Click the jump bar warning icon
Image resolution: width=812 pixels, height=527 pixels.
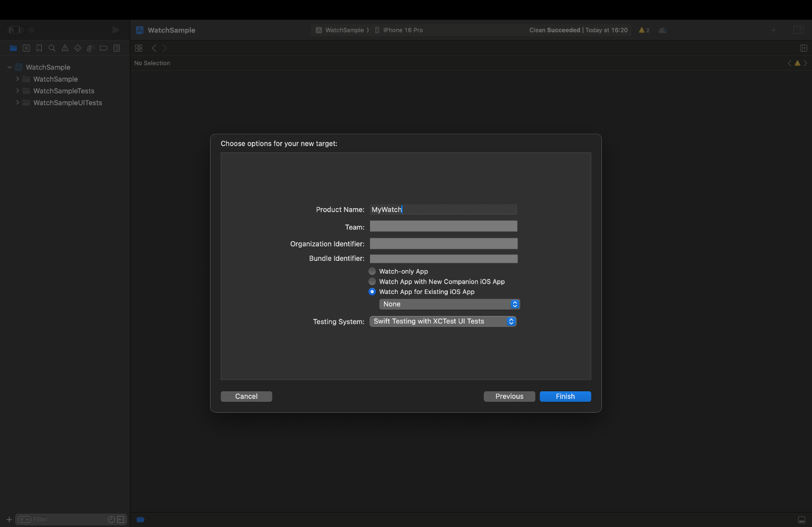click(797, 63)
